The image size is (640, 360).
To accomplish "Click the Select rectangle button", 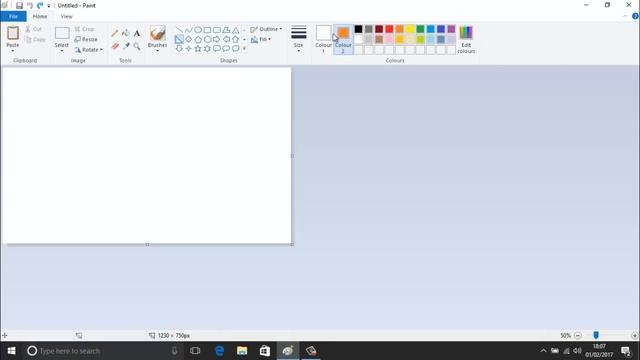I will click(x=62, y=33).
